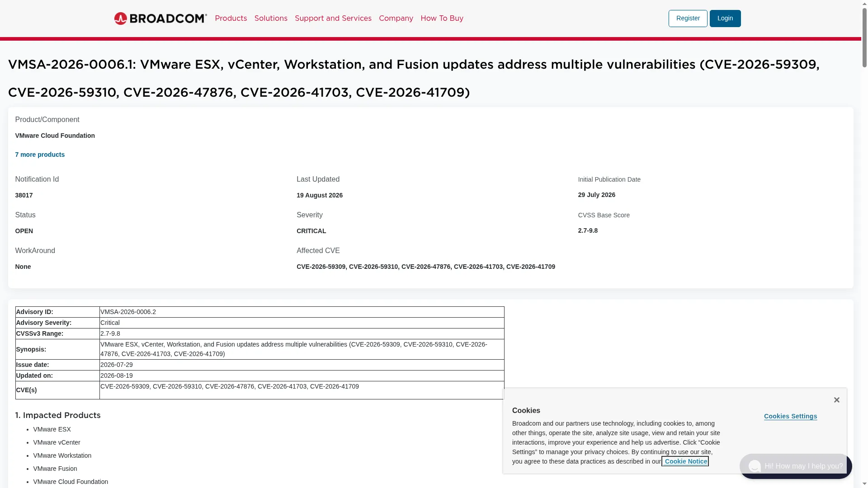Screen dimensions: 868x488
Task: Click the 1. Impacted Products heading
Action: coord(58,415)
